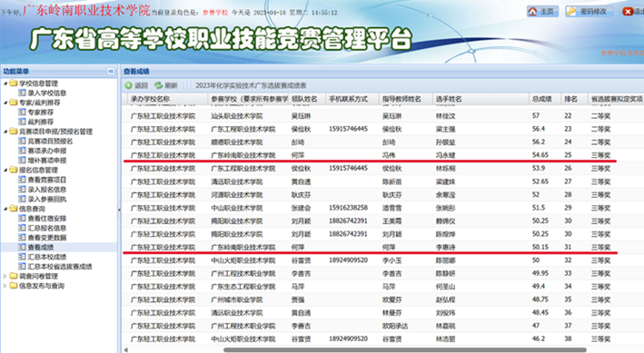Viewport: 644px width, 353px height.
Task: Select 汇总本校省选拔赛成绩 menu item
Action: [60, 267]
